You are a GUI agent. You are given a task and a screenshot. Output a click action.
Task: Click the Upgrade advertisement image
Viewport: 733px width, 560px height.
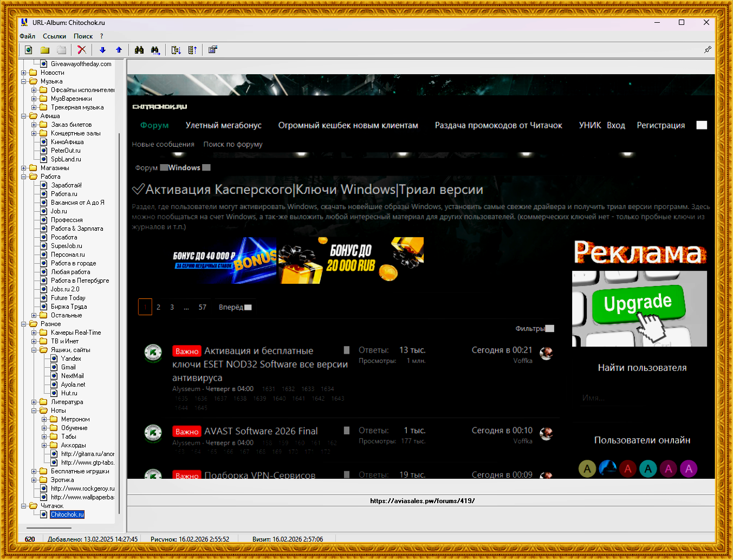click(x=639, y=308)
